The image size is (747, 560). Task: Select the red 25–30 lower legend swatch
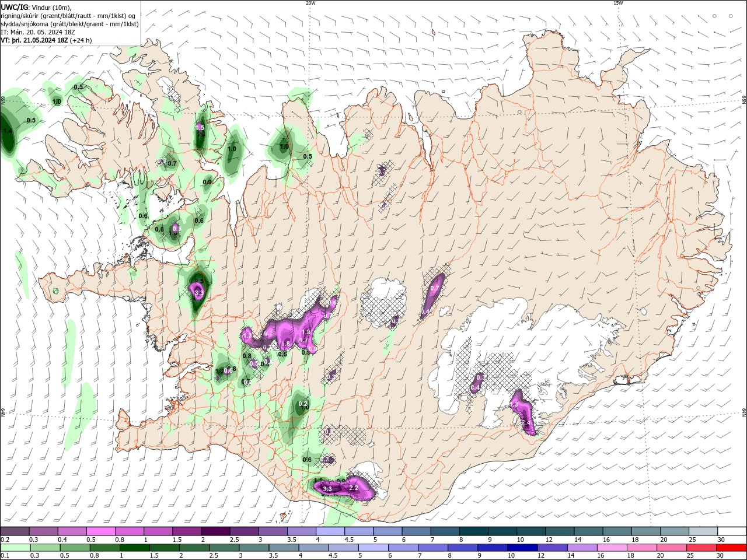(701, 548)
